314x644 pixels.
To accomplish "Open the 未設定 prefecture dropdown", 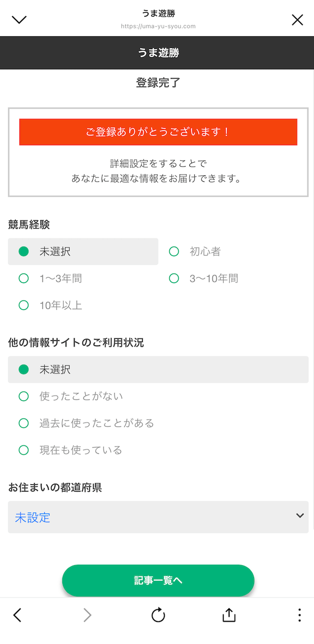I will (x=147, y=517).
